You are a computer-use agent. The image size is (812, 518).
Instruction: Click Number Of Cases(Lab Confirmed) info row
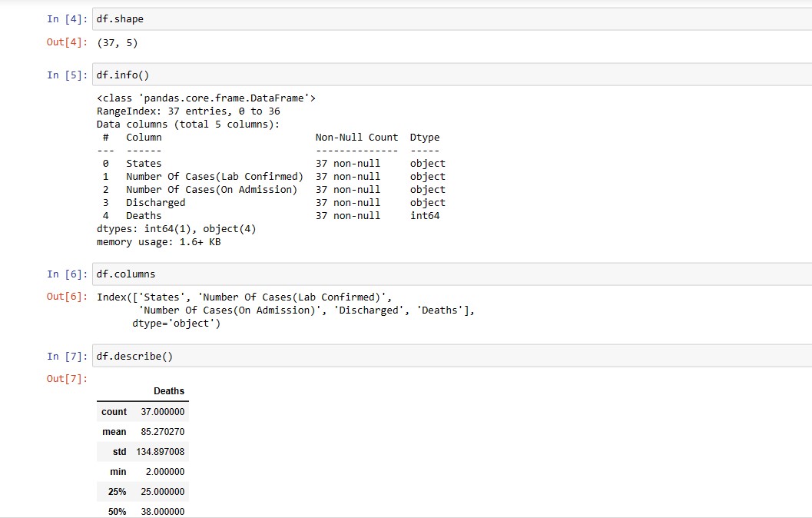[273, 176]
